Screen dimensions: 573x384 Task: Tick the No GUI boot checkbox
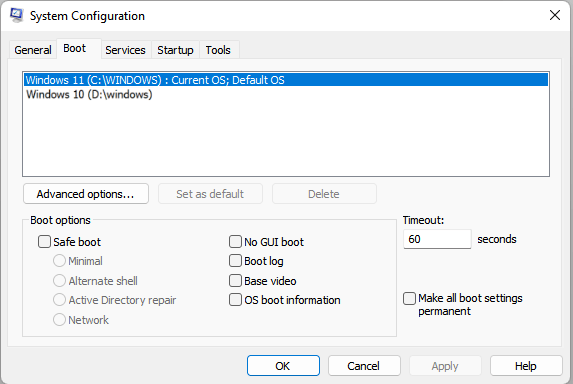click(x=235, y=242)
